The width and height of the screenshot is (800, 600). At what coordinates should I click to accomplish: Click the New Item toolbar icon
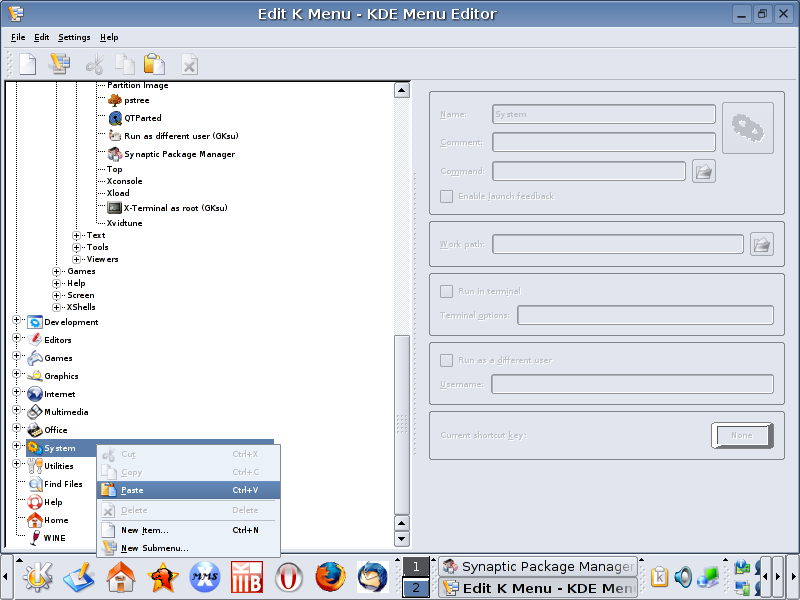pyautogui.click(x=28, y=65)
